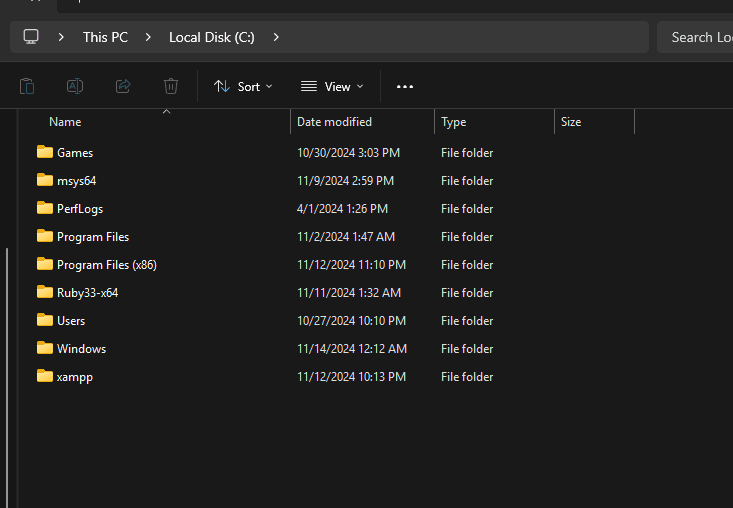Image resolution: width=733 pixels, height=508 pixels.
Task: Expand chevron before This PC
Action: (61, 37)
